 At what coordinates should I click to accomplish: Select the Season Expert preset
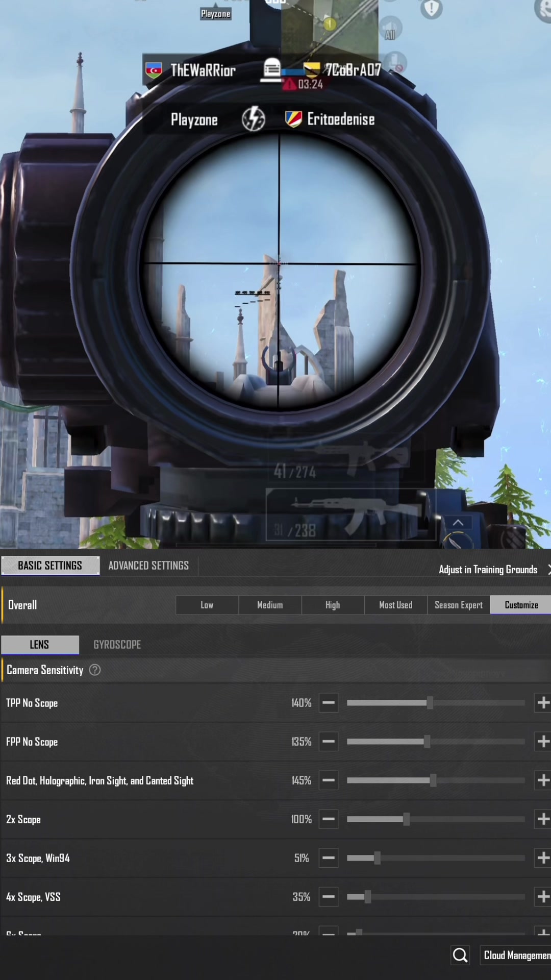[x=459, y=605]
